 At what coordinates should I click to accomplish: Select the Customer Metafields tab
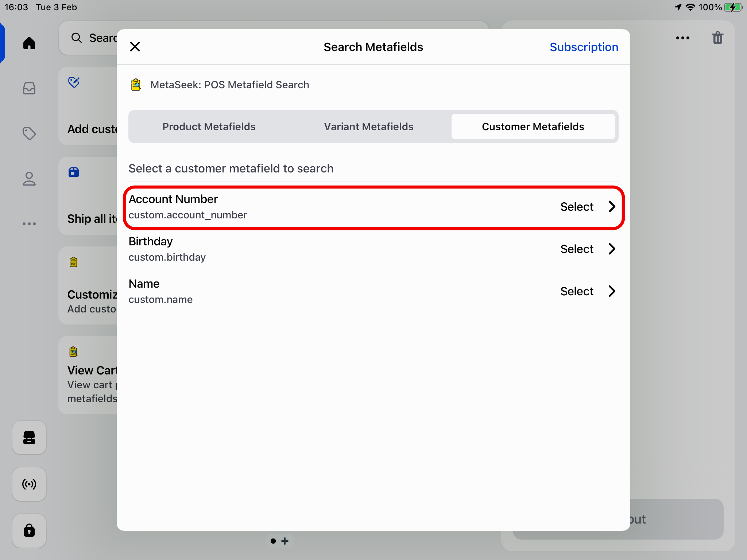tap(533, 127)
